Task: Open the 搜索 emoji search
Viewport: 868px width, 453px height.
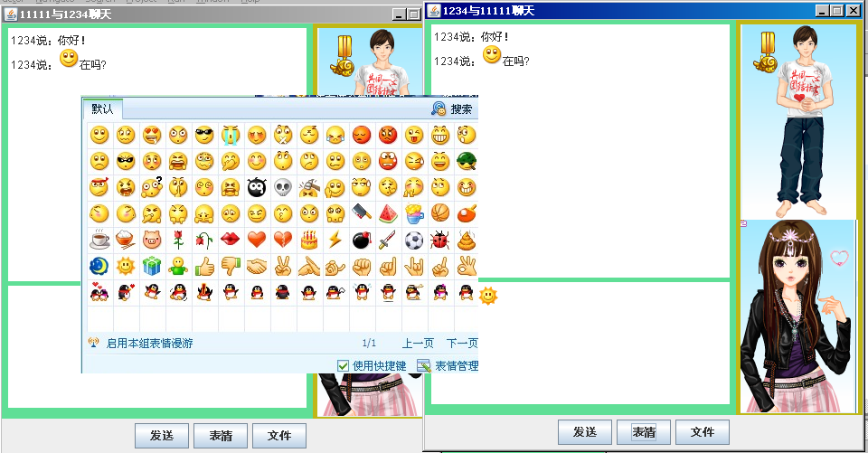Action: 453,109
